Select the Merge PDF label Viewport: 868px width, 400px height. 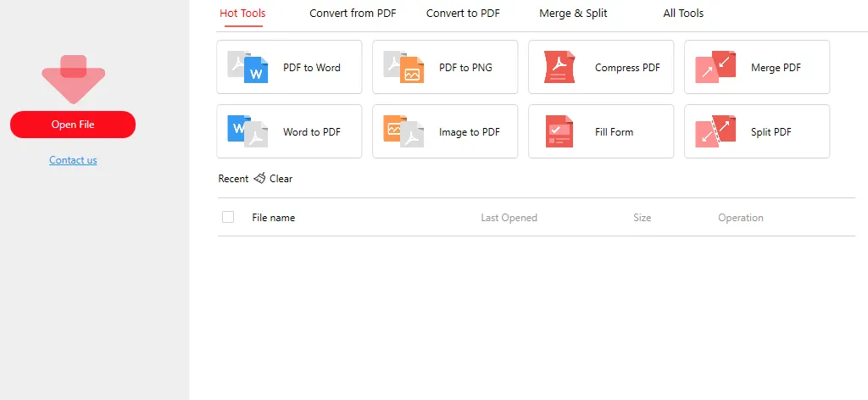click(776, 68)
